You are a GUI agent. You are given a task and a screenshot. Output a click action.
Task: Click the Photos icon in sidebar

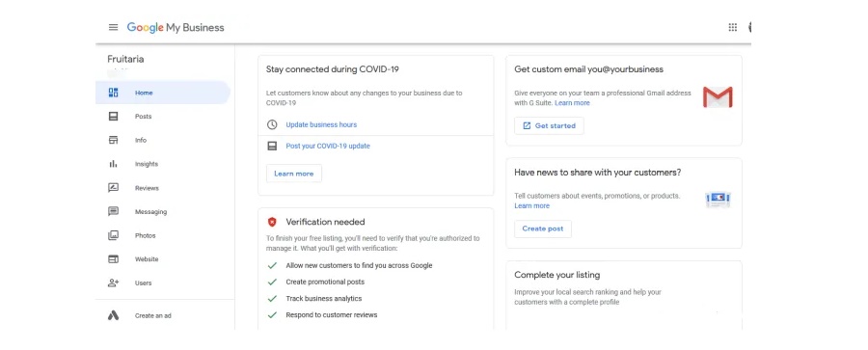point(113,235)
